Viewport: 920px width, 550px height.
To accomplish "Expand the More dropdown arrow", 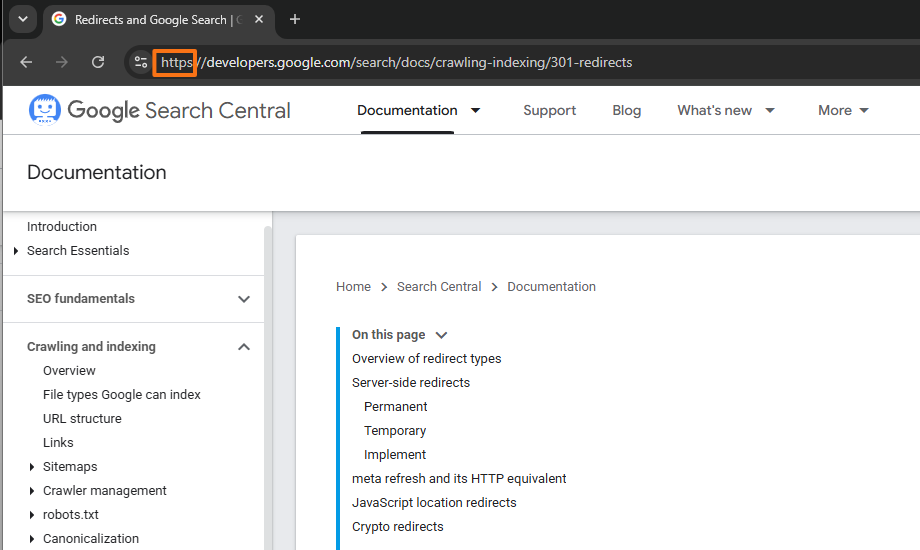I will [864, 110].
